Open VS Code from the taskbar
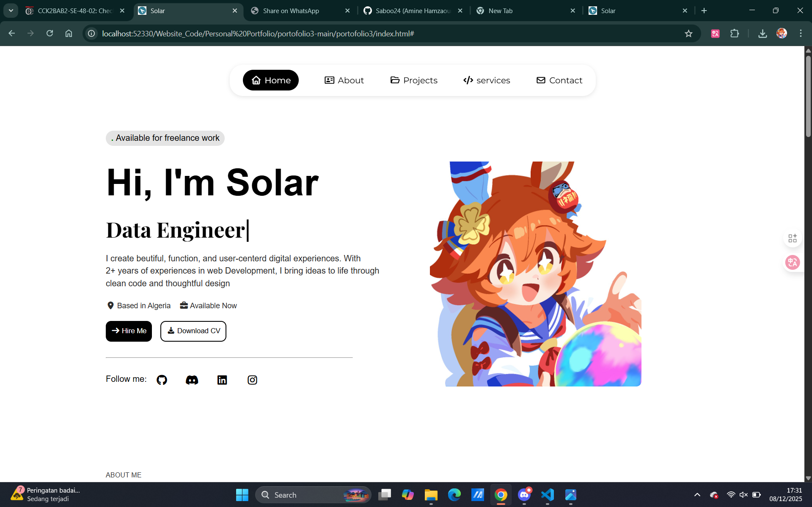 click(x=547, y=495)
